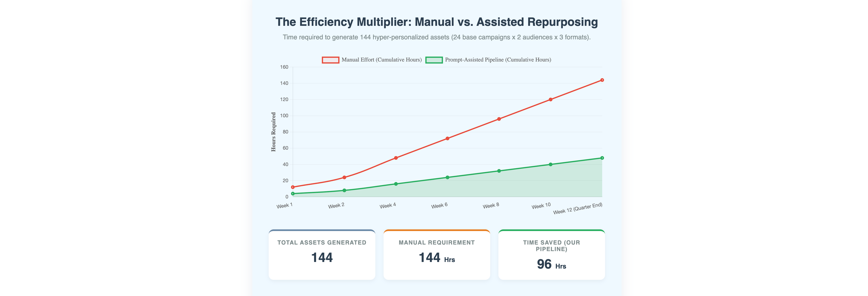Select the red data point at Week 2

[x=344, y=178]
